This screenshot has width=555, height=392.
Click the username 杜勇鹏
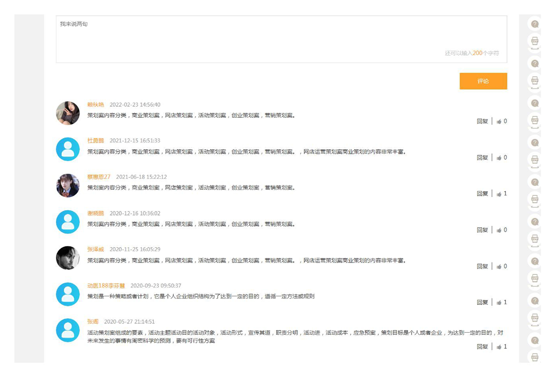click(x=95, y=141)
